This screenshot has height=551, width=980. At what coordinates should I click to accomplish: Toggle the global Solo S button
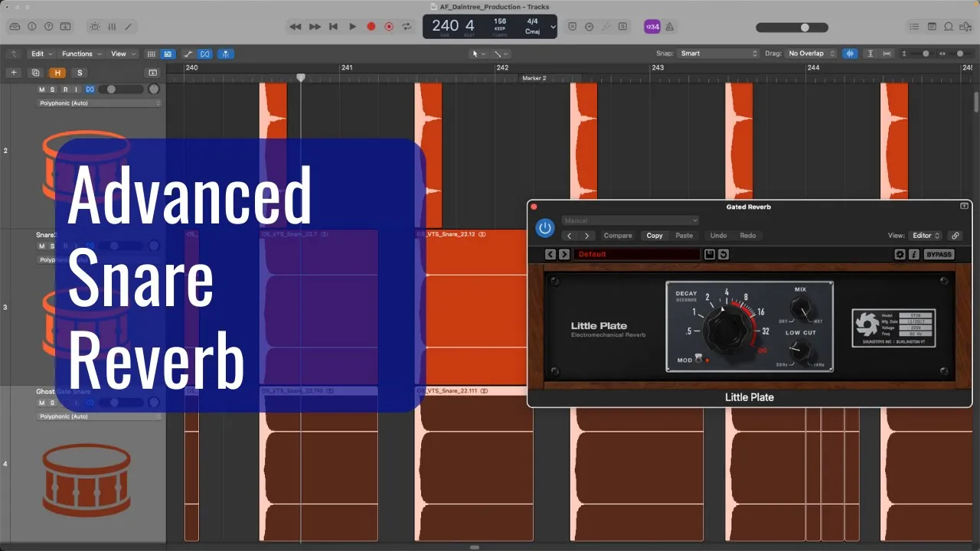79,73
